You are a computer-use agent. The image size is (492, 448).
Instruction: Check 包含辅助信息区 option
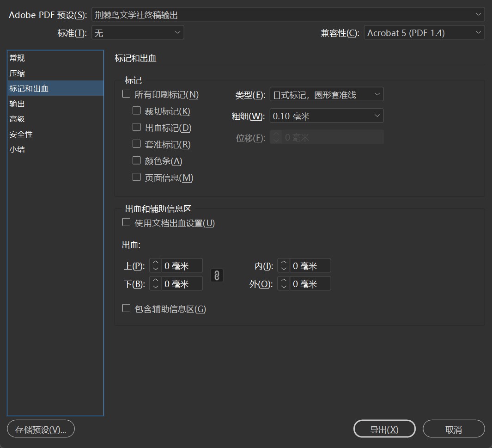[126, 308]
